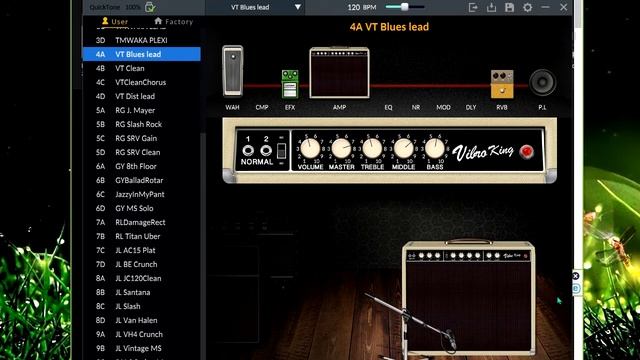This screenshot has height=360, width=640.
Task: Click the WAH pedal in the signal chain
Action: [x=233, y=71]
